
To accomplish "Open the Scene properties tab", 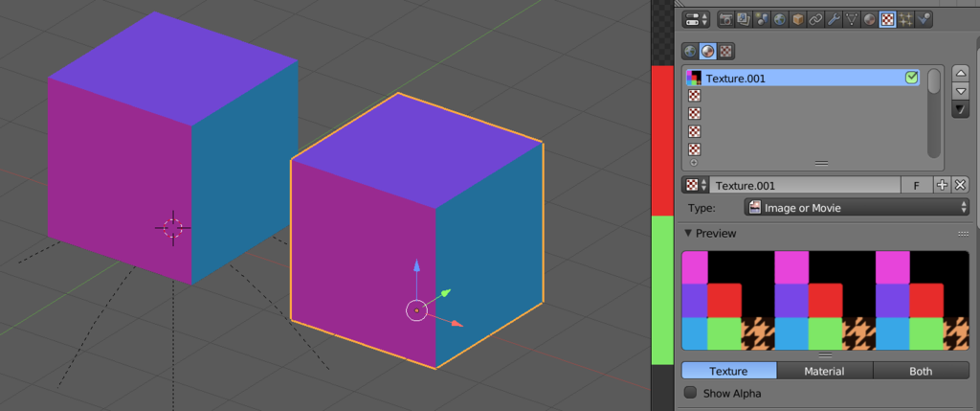I will [761, 19].
